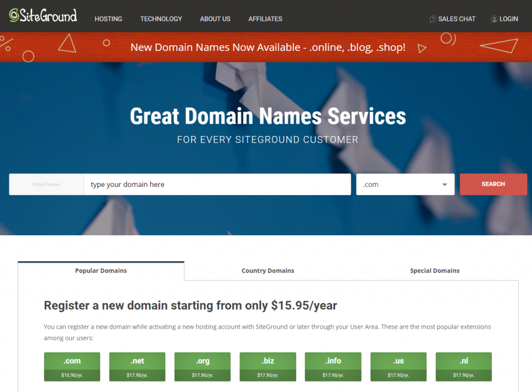Click the Login user icon

pyautogui.click(x=495, y=19)
